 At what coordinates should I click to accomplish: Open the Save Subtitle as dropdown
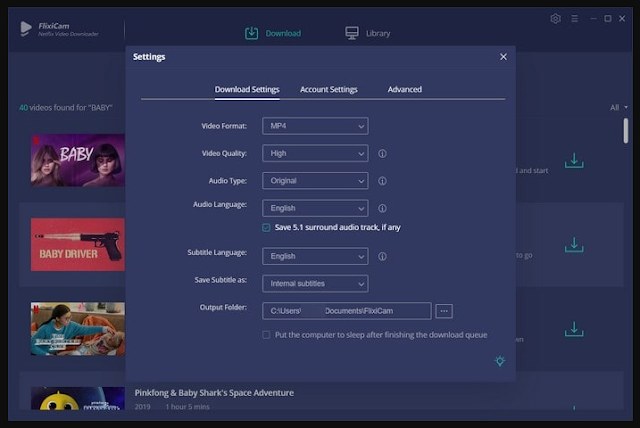(315, 284)
